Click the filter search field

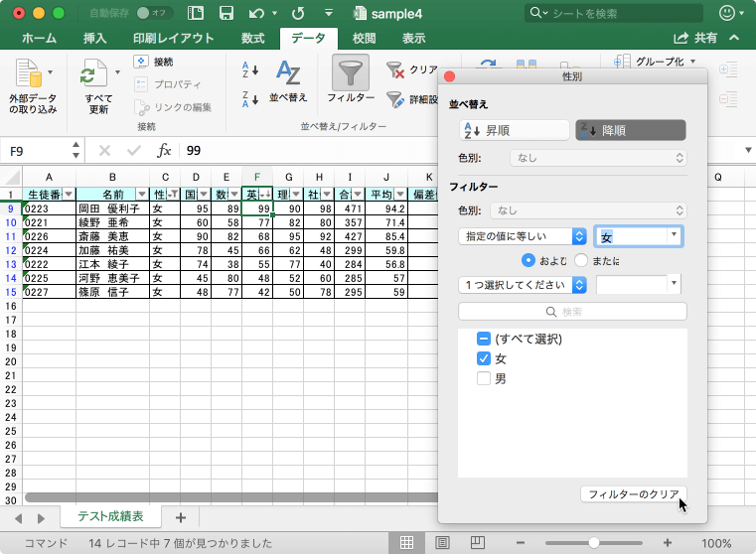coord(572,312)
